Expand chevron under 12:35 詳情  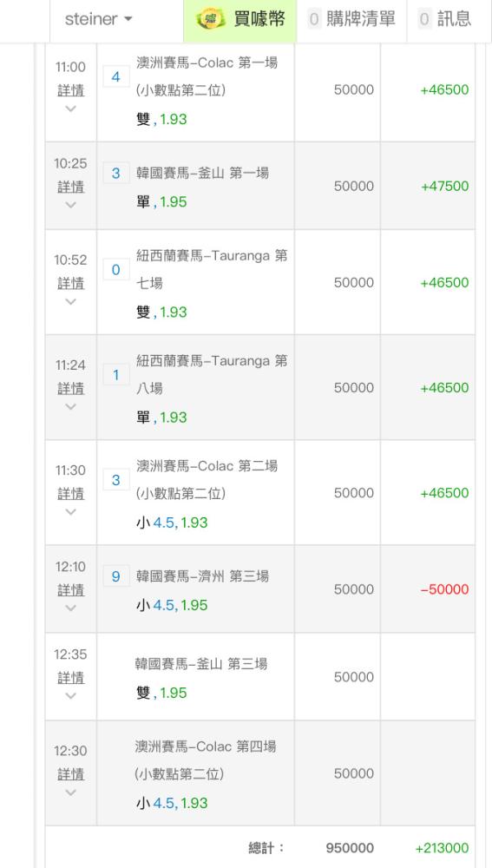point(70,696)
